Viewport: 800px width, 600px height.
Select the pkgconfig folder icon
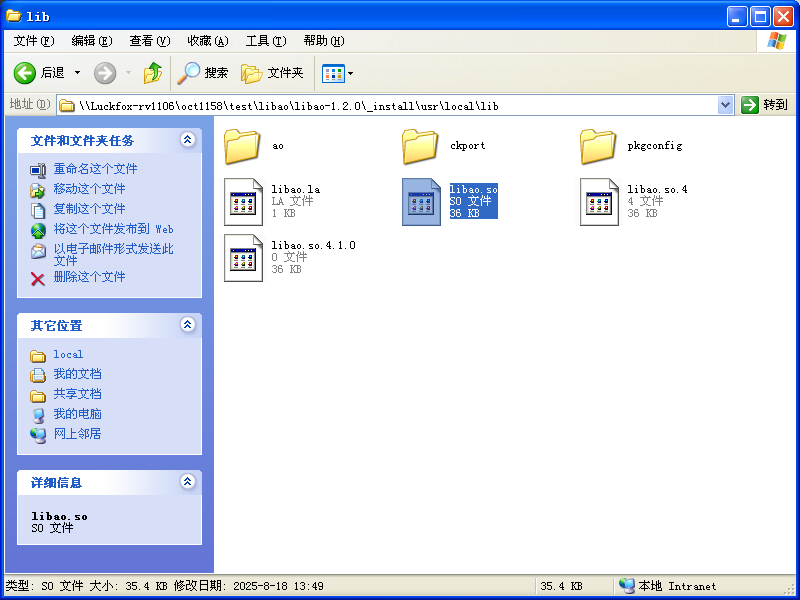coord(598,146)
